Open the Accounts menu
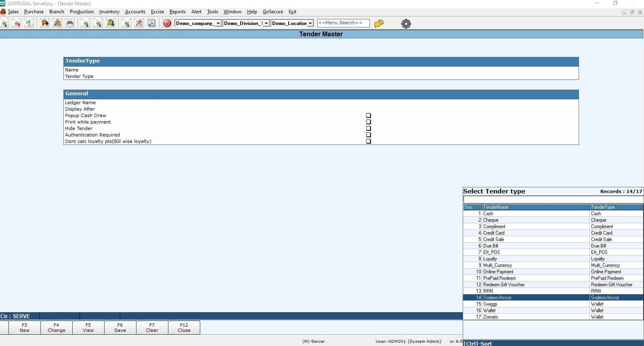 click(x=135, y=12)
